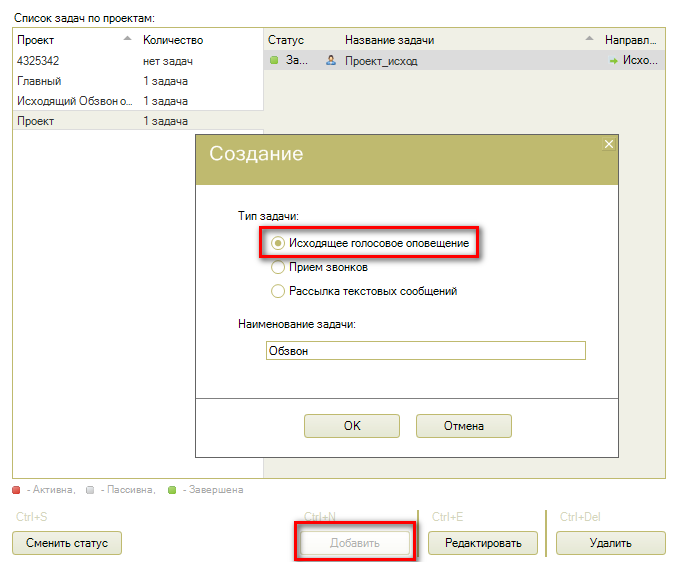Image resolution: width=676 pixels, height=562 pixels.
Task: Confirm task creation with OK
Action: click(351, 426)
